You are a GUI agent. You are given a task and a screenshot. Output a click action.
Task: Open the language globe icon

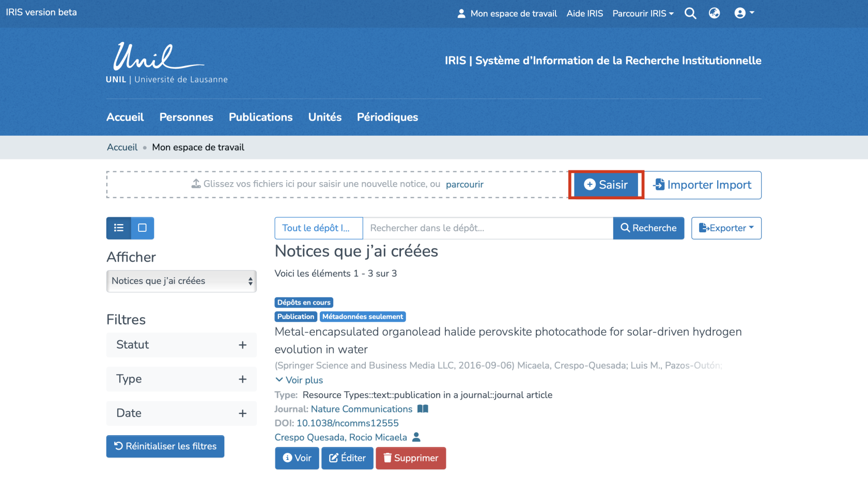click(714, 13)
